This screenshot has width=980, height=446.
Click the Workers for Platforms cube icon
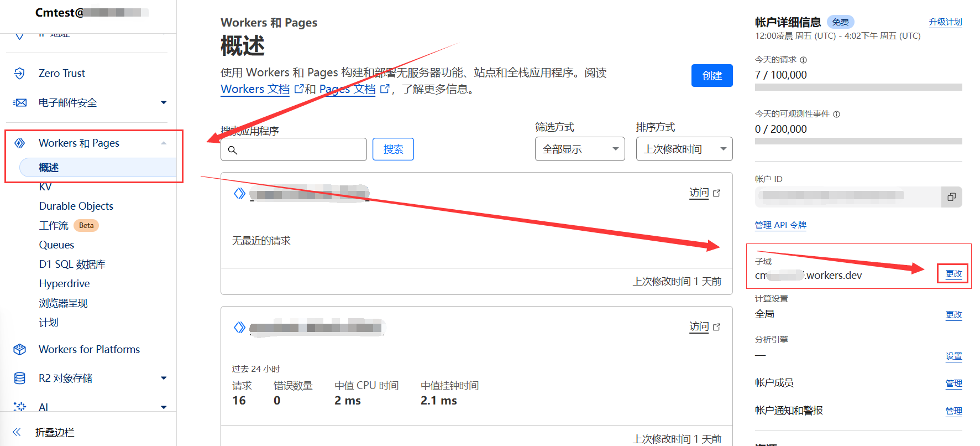coord(19,350)
